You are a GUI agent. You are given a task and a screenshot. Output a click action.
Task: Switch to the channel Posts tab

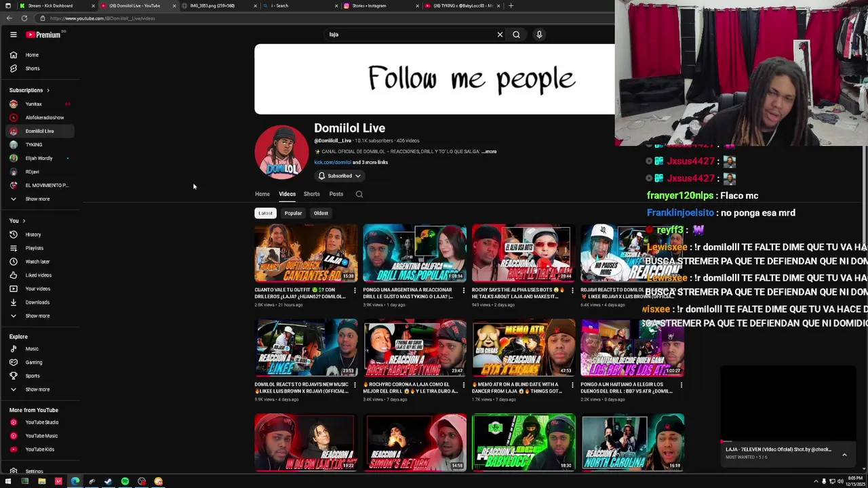tap(336, 194)
